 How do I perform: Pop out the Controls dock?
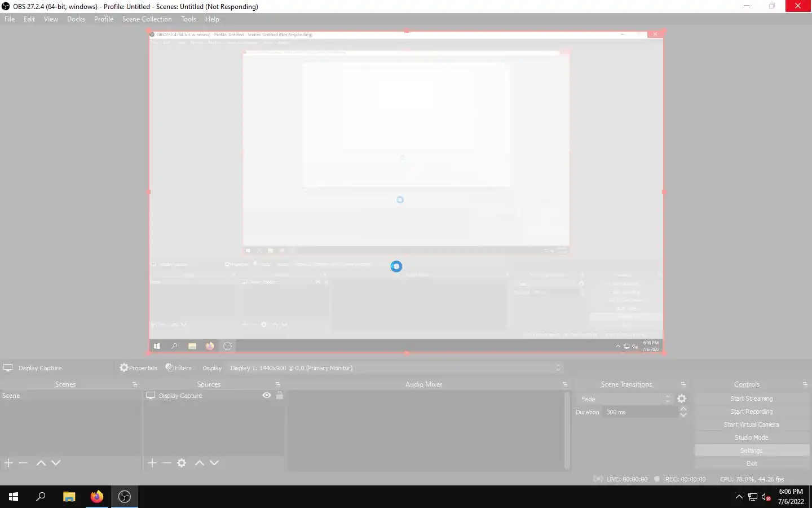pos(805,384)
